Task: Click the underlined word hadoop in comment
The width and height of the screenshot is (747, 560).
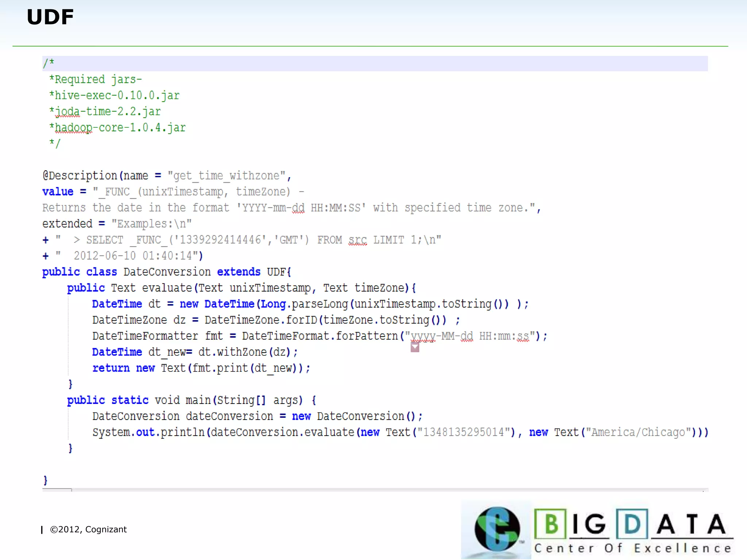Action: [74, 128]
